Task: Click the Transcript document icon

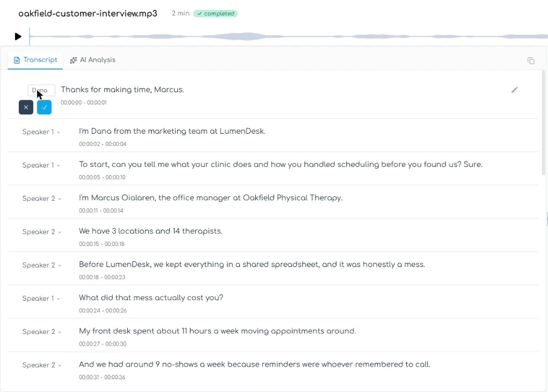Action: [x=17, y=60]
